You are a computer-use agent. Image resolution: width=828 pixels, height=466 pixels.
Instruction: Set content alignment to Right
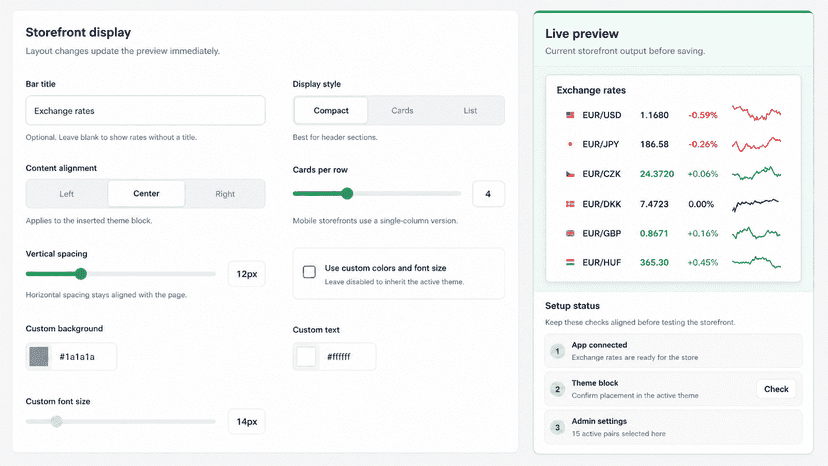(x=225, y=194)
